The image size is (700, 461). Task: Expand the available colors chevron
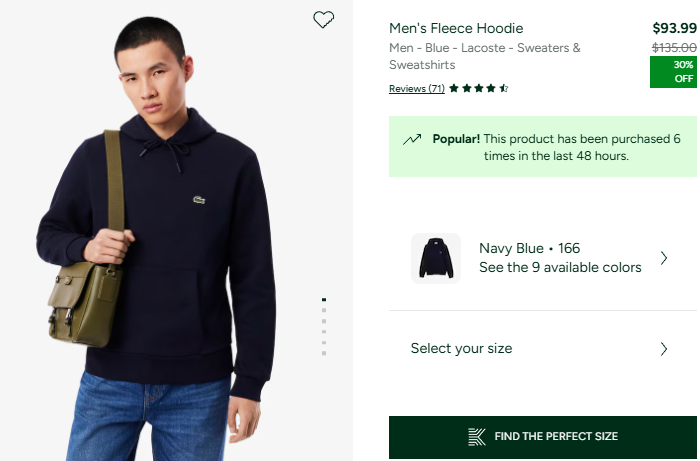pyautogui.click(x=663, y=258)
